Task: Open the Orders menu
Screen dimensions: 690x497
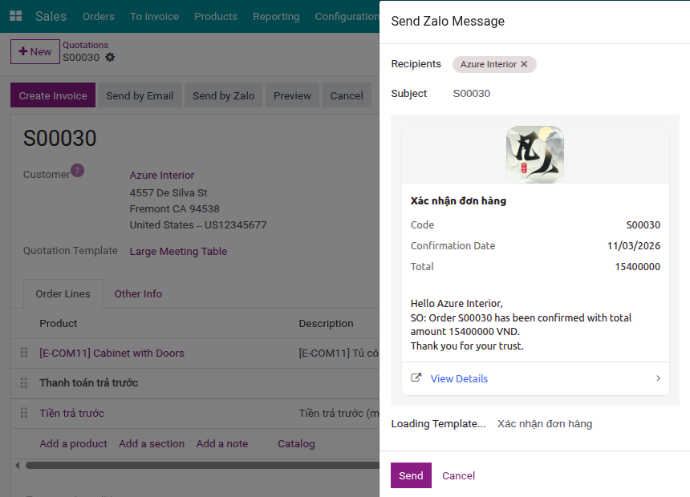Action: click(x=98, y=16)
